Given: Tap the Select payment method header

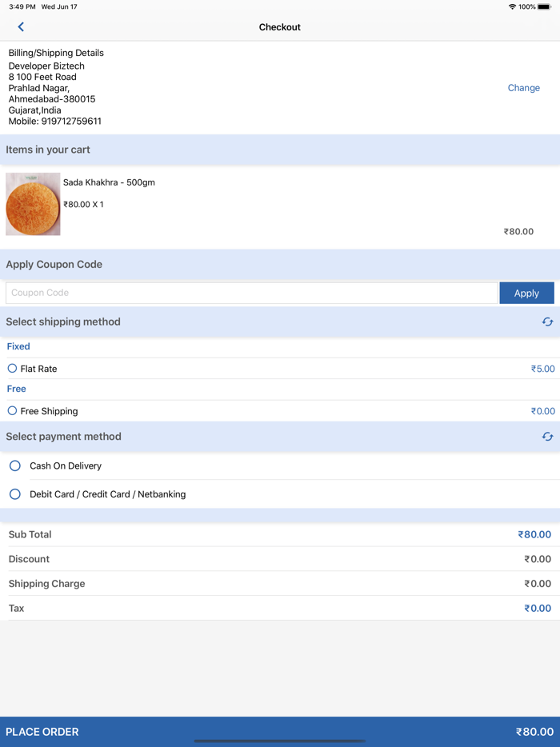Looking at the screenshot, I should [64, 437].
